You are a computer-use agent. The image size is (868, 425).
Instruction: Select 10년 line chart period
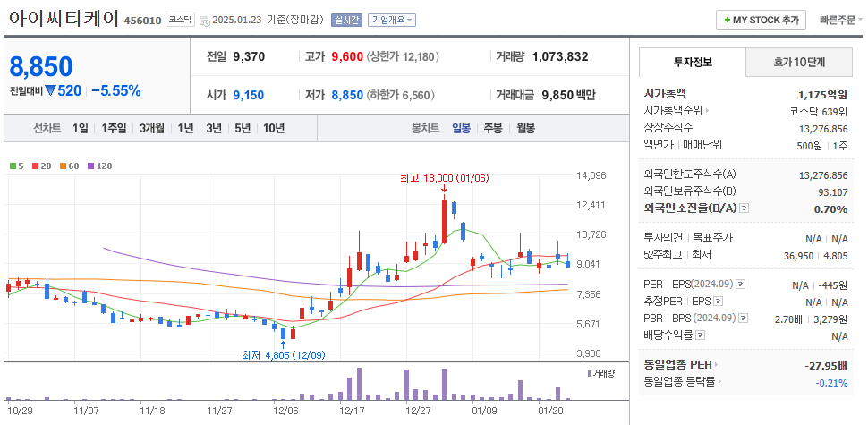click(274, 128)
